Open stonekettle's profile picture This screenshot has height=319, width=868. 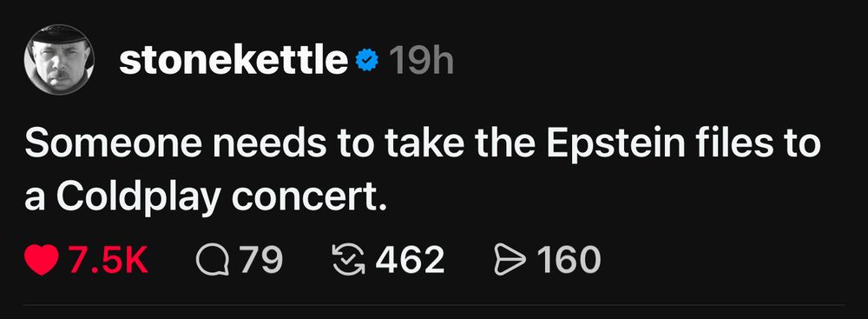(x=59, y=59)
